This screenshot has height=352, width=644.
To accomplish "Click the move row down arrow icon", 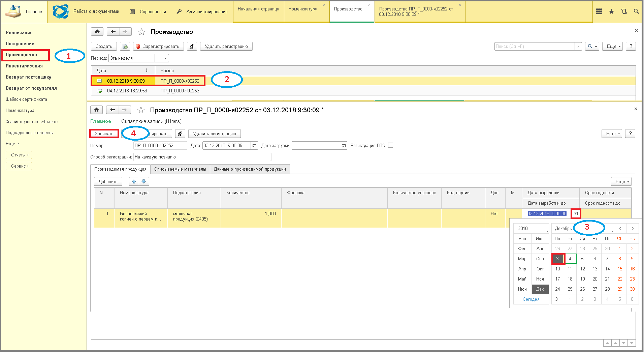I will point(144,182).
